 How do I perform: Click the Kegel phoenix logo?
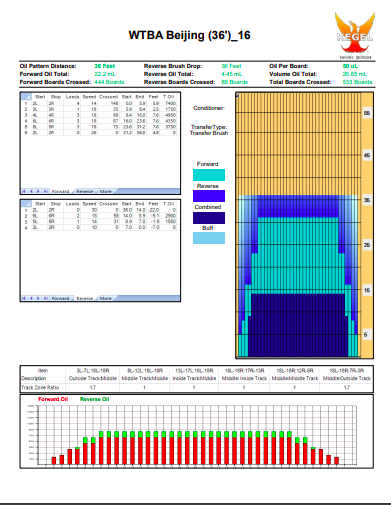[355, 35]
